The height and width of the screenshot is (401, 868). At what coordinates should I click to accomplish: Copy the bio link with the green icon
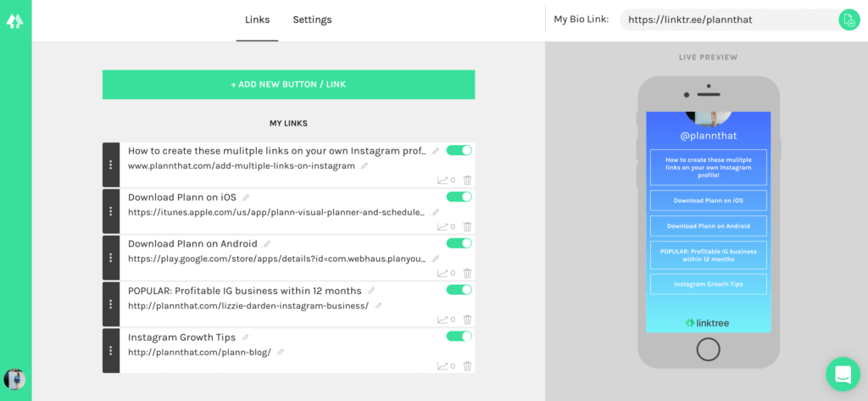point(849,19)
